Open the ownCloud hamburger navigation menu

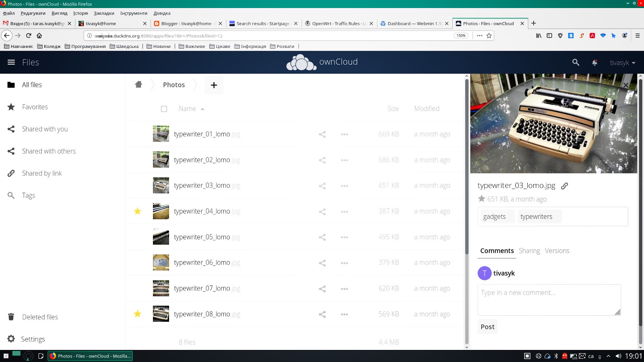[x=11, y=62]
